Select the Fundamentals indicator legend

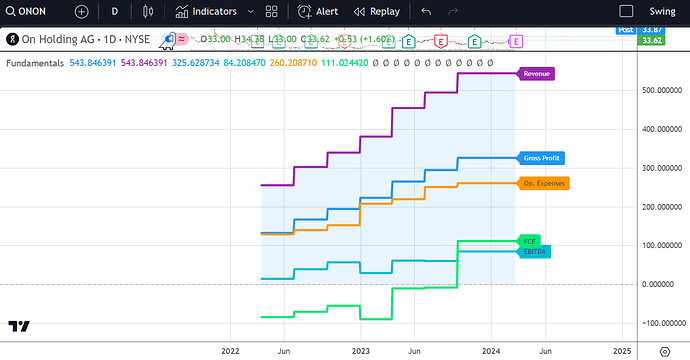[35, 63]
